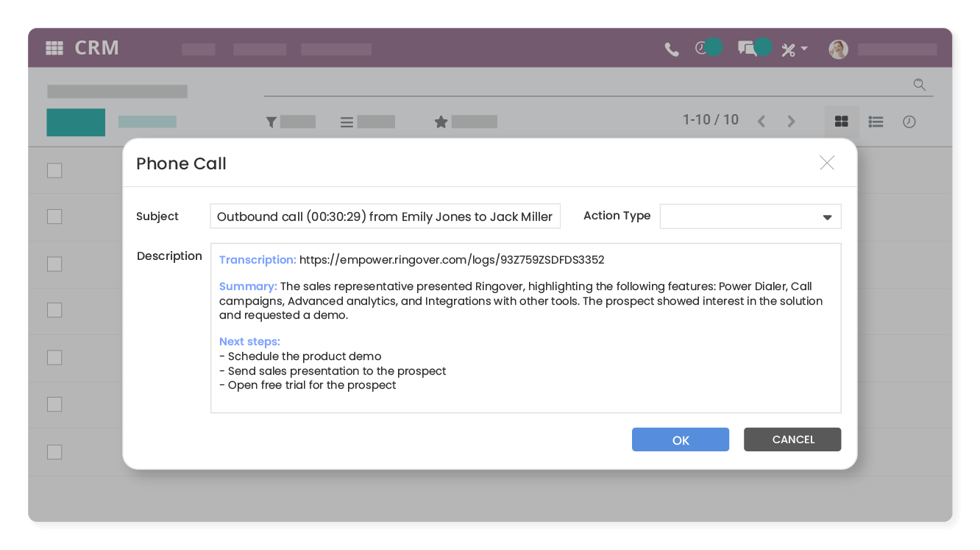Viewport: 980px width, 550px height.
Task: Click the search magnifier icon
Action: click(x=919, y=85)
